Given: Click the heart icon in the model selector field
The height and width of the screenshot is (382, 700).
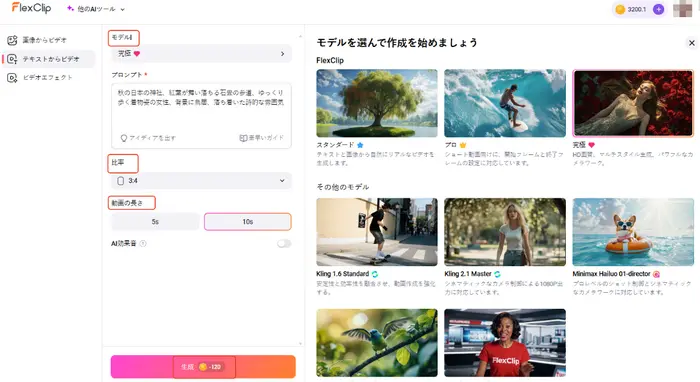Looking at the screenshot, I should pyautogui.click(x=137, y=54).
